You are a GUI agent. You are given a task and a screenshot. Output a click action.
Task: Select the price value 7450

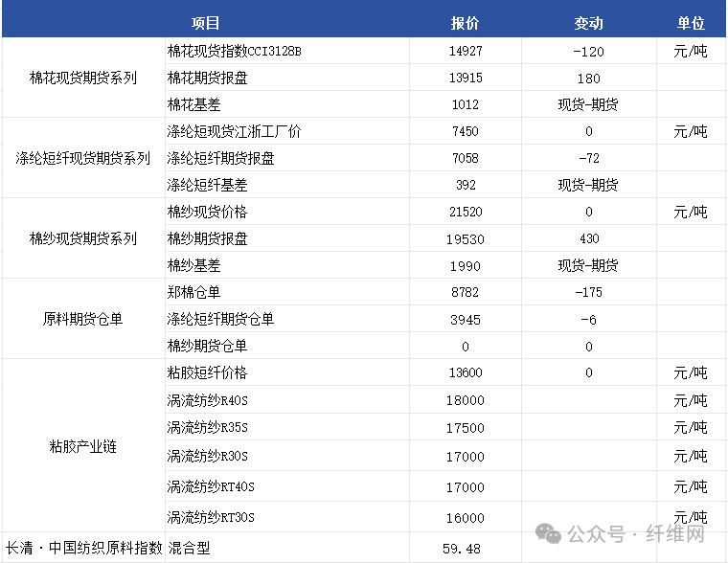(x=466, y=131)
